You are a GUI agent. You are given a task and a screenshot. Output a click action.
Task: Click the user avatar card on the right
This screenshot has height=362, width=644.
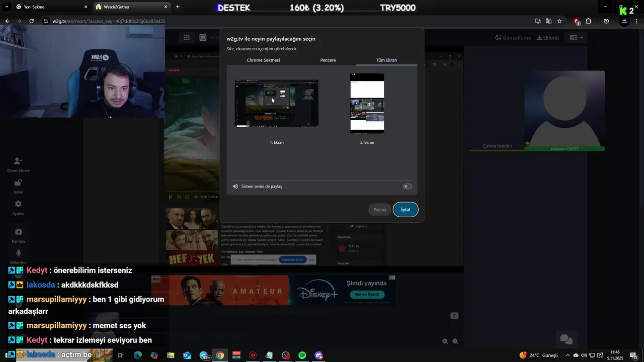coord(565,111)
